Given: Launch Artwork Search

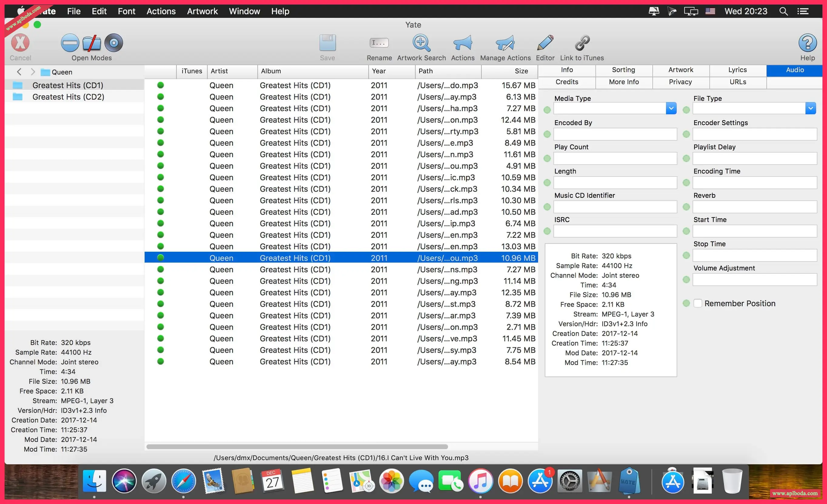Looking at the screenshot, I should 421,43.
